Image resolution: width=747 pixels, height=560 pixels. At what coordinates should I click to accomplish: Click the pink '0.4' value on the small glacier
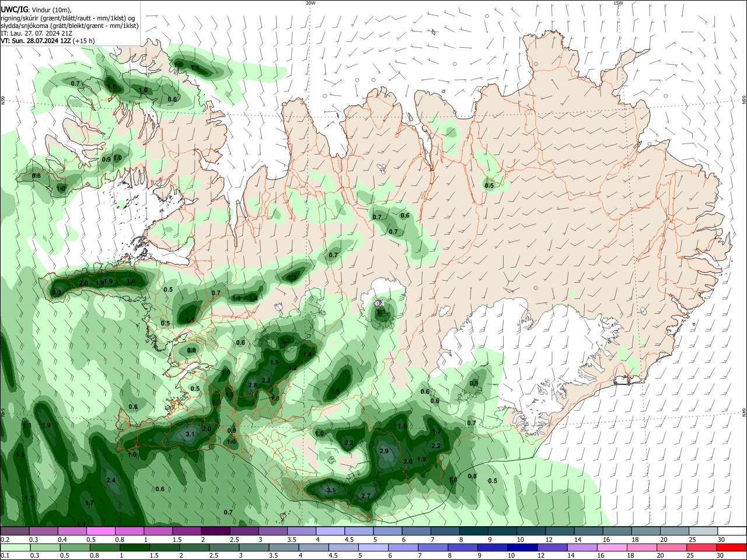click(x=379, y=303)
